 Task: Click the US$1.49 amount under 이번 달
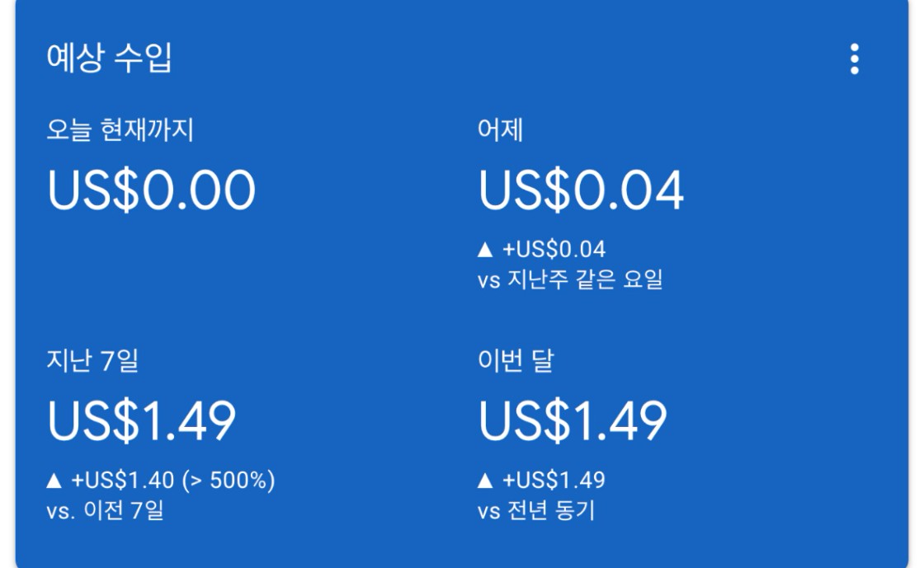click(x=573, y=422)
